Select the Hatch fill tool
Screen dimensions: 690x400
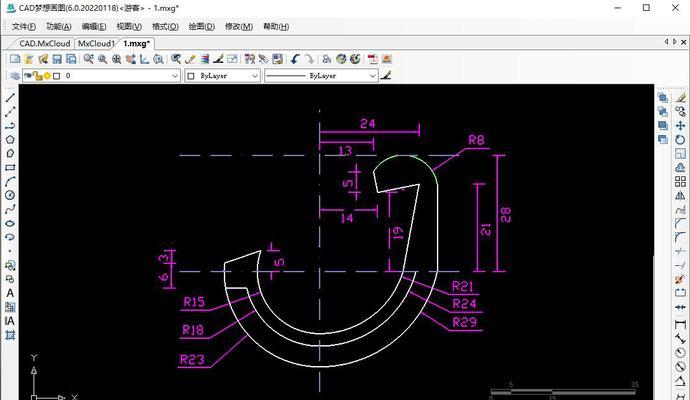[10, 307]
